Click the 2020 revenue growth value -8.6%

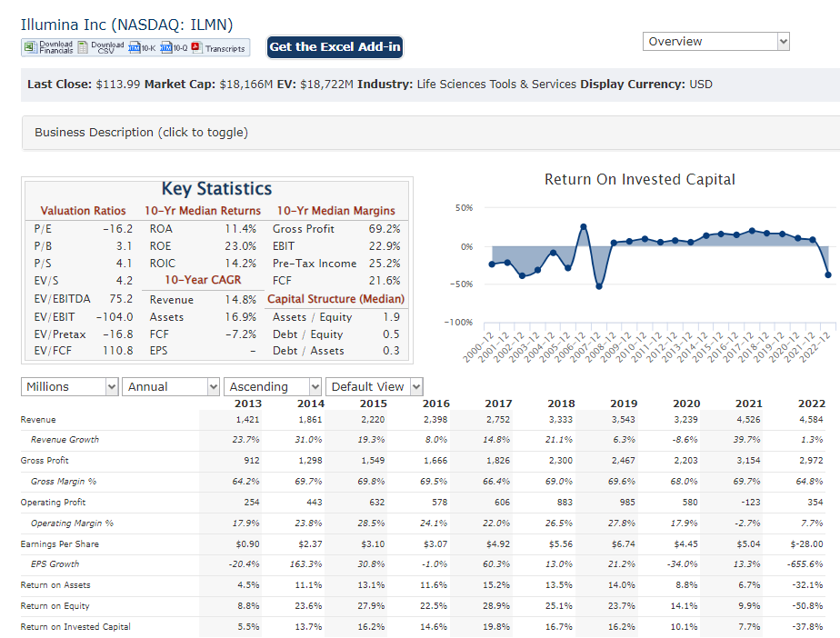click(x=685, y=440)
